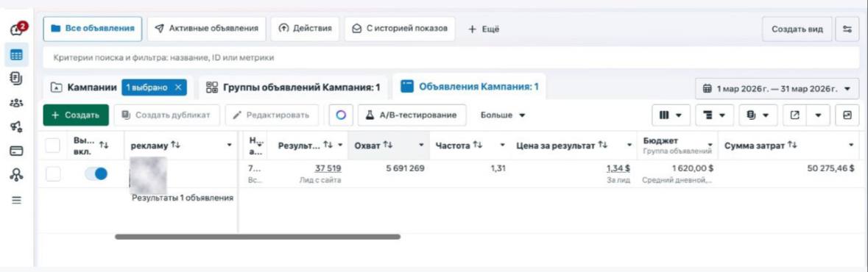
Task: Tick the checkbox of the ad row
Action: click(52, 173)
